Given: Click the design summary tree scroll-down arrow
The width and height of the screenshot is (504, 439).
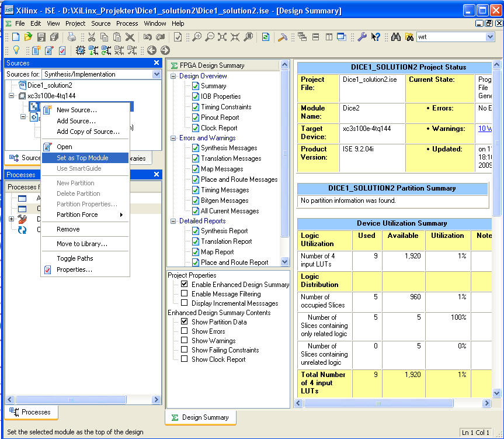Looking at the screenshot, I should coord(284,261).
